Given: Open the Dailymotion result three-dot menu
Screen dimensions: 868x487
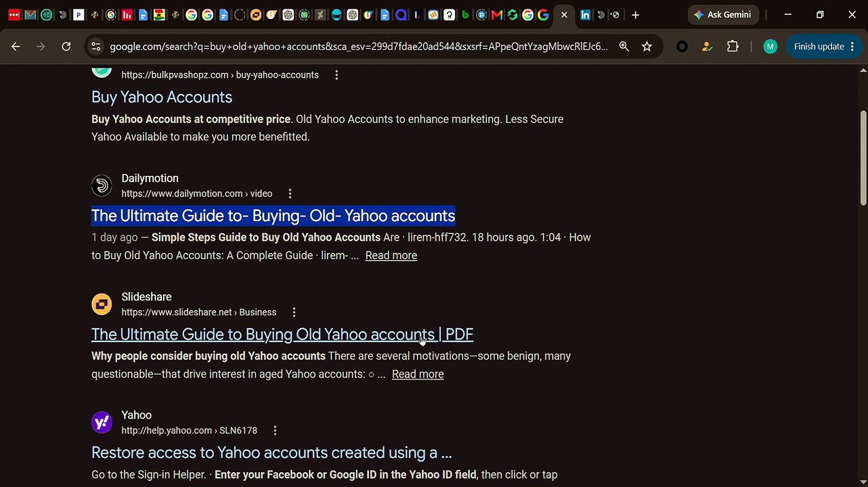Looking at the screenshot, I should (290, 193).
